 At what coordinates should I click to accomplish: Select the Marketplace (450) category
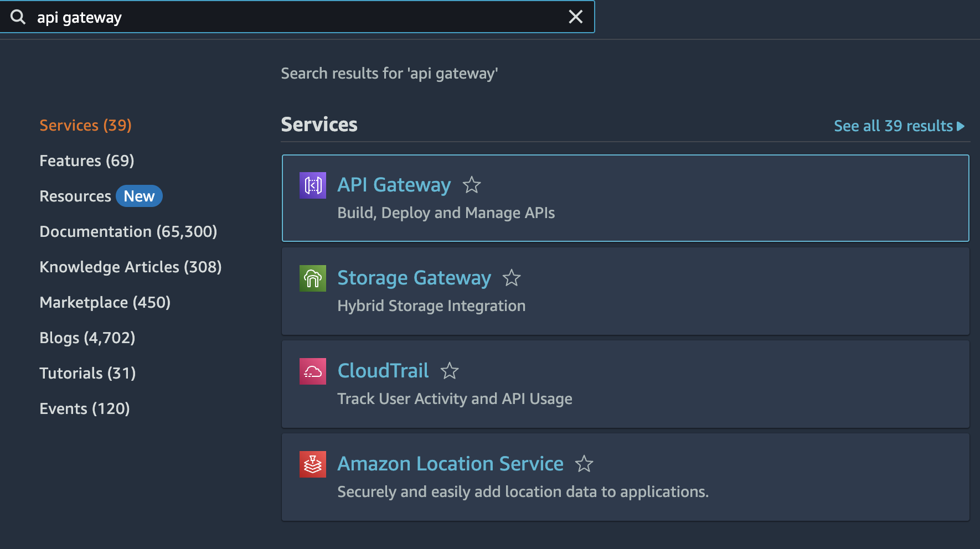[105, 303]
